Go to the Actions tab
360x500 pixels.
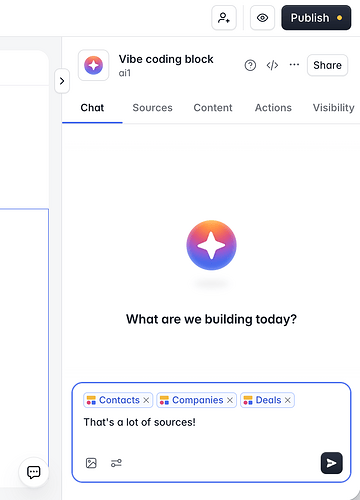point(273,108)
